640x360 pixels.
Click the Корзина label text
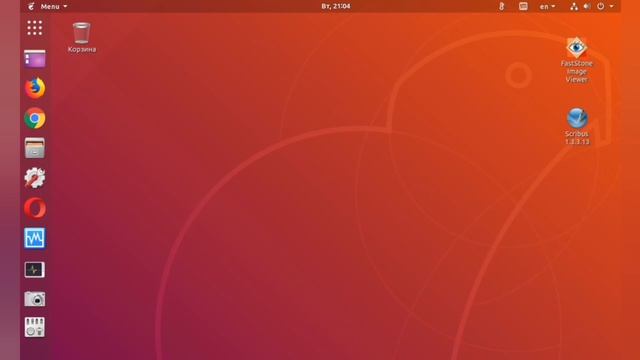click(82, 49)
